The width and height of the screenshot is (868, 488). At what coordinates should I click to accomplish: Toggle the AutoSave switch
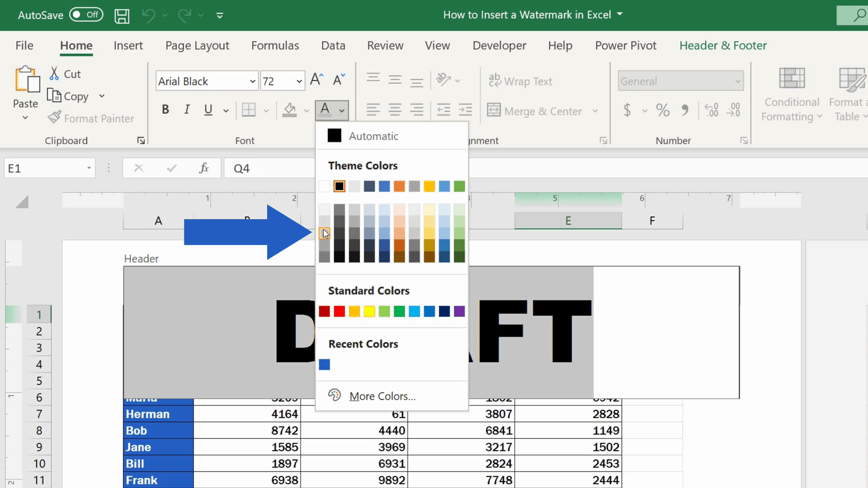click(x=86, y=15)
